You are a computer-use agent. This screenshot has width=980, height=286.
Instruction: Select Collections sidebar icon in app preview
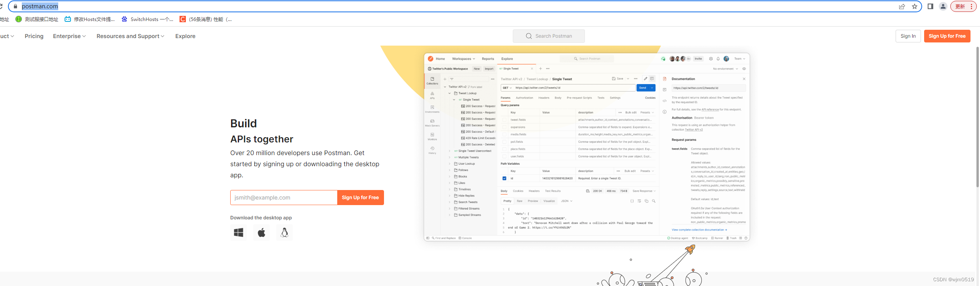432,81
